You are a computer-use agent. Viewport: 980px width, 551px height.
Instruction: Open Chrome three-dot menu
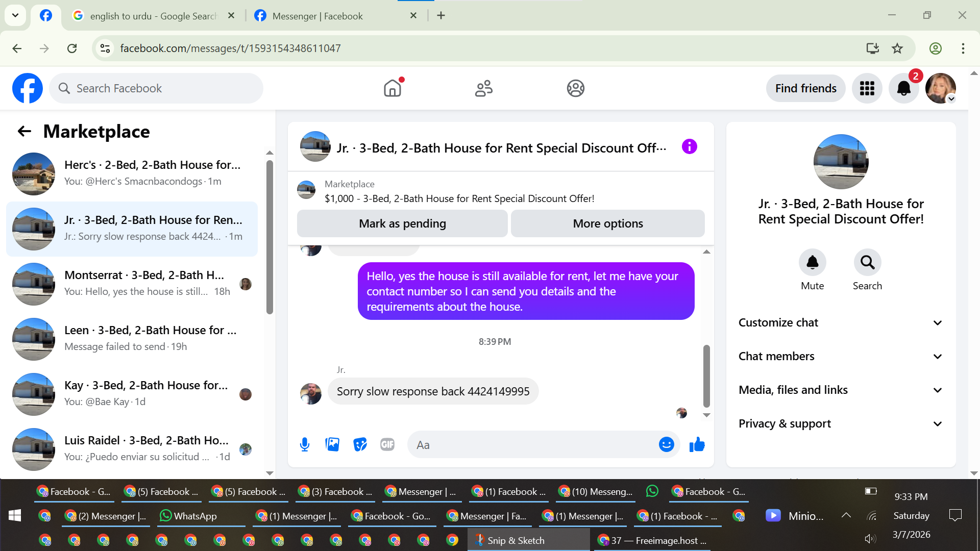[x=963, y=48]
